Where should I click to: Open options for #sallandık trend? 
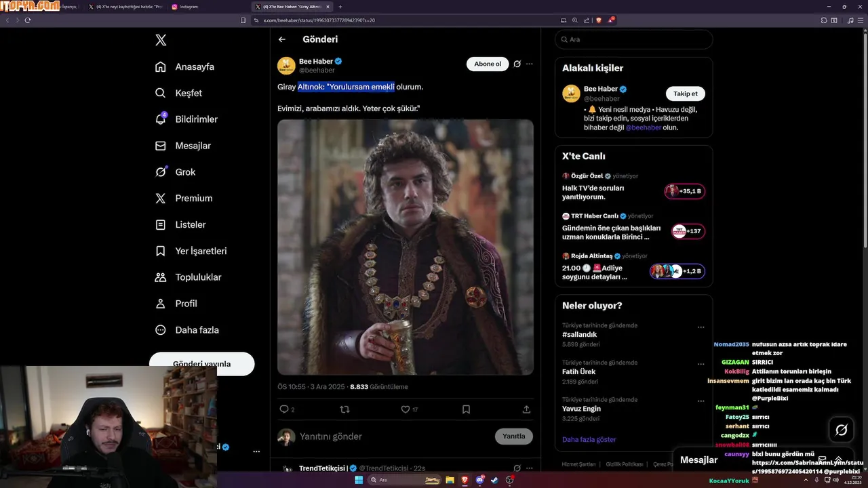pos(701,327)
